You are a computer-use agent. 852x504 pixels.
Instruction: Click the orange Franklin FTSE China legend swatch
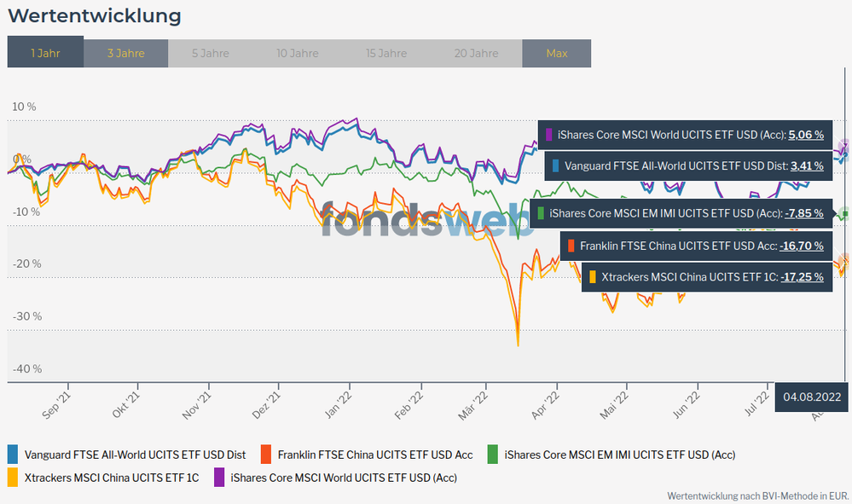(x=266, y=455)
